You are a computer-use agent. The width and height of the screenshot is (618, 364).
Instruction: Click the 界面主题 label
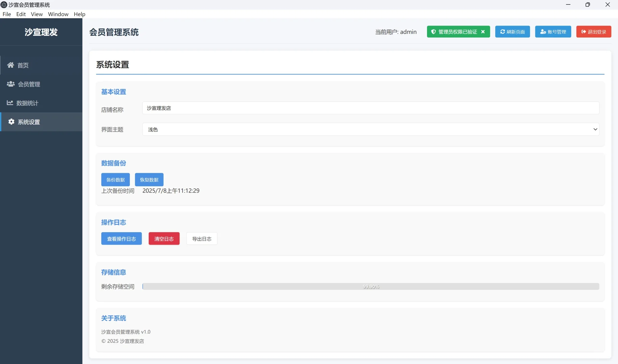(x=112, y=129)
